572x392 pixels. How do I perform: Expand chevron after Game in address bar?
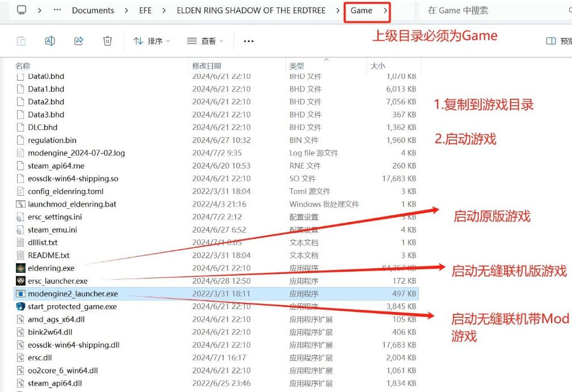pyautogui.click(x=385, y=10)
